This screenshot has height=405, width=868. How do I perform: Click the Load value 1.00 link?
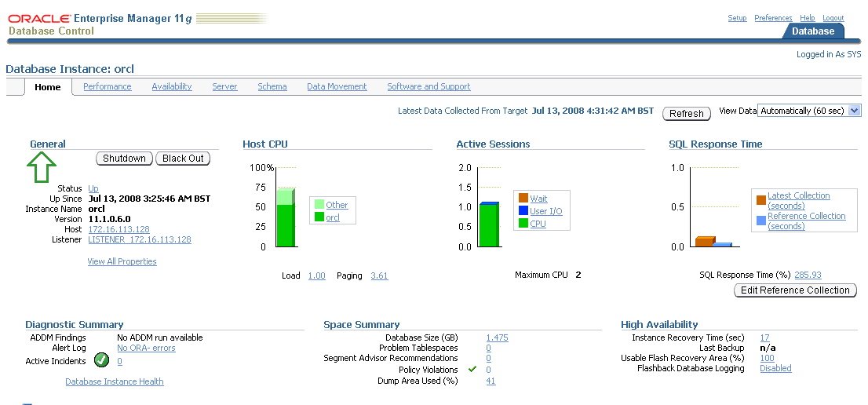(316, 275)
